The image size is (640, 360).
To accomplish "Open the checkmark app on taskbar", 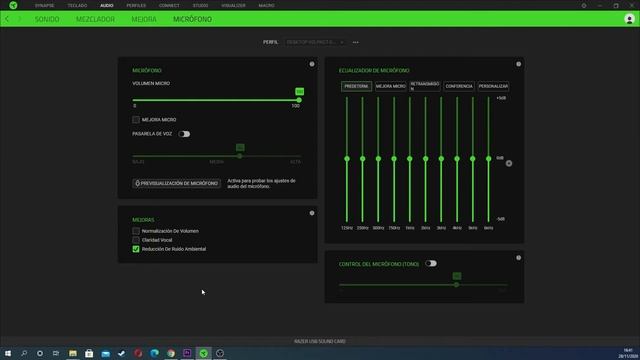I will [x=122, y=353].
